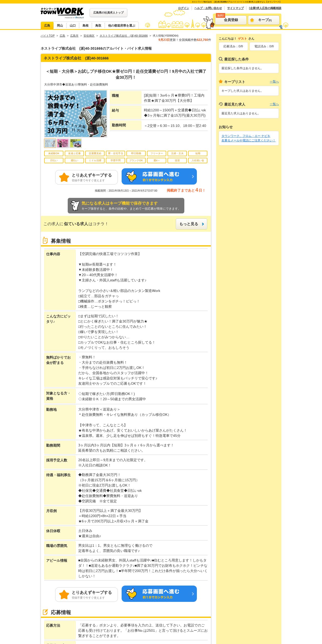
Task: Click the ミドル活躍 tag
Action: coord(95,160)
